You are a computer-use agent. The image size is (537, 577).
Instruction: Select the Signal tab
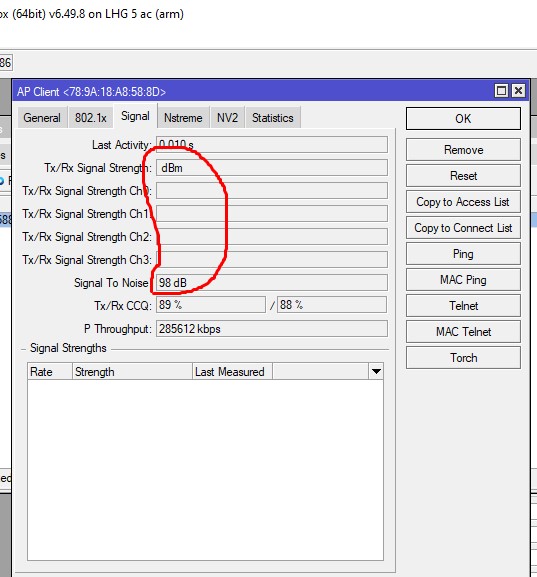[135, 116]
